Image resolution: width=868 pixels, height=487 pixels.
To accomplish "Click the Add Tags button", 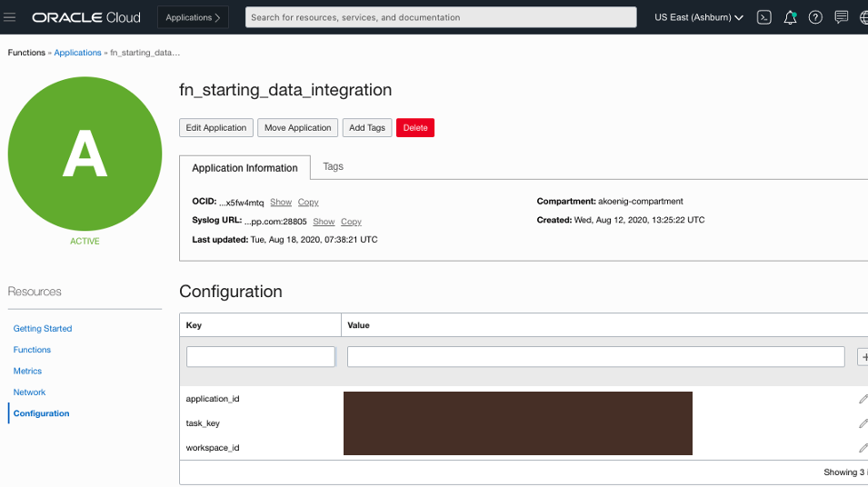I will (367, 127).
